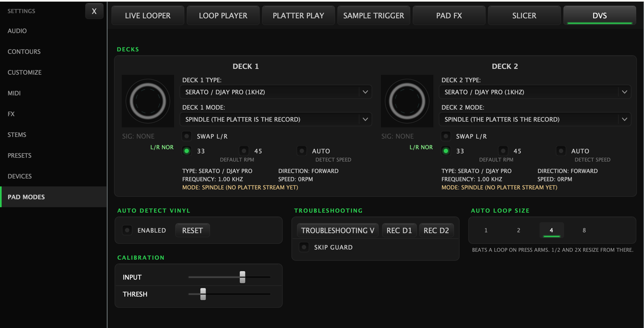This screenshot has width=644, height=328.
Task: Open the Stems settings section
Action: (x=53, y=135)
